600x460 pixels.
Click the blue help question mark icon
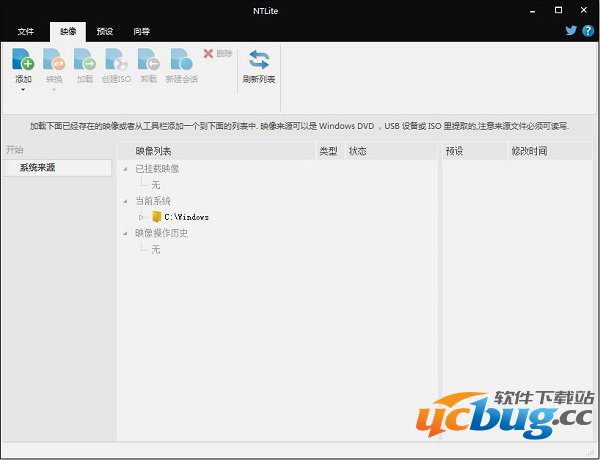click(587, 31)
